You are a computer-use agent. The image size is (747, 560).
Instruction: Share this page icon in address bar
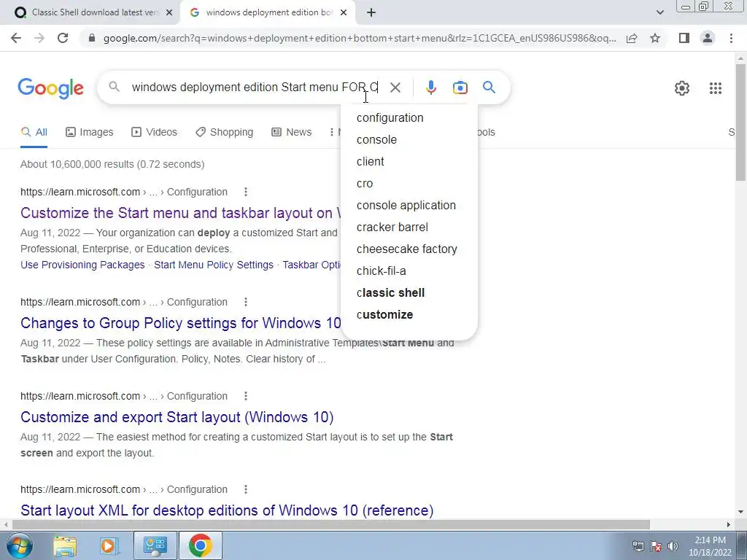(632, 38)
